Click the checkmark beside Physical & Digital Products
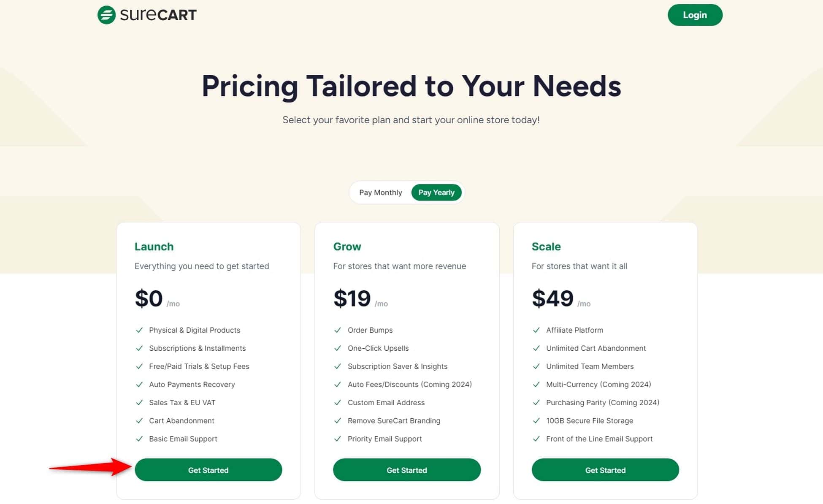The image size is (823, 504). pos(140,330)
